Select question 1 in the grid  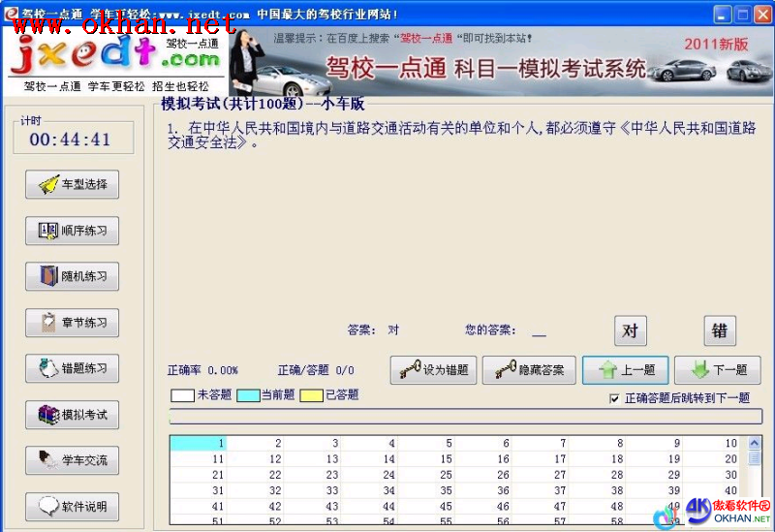(x=198, y=444)
